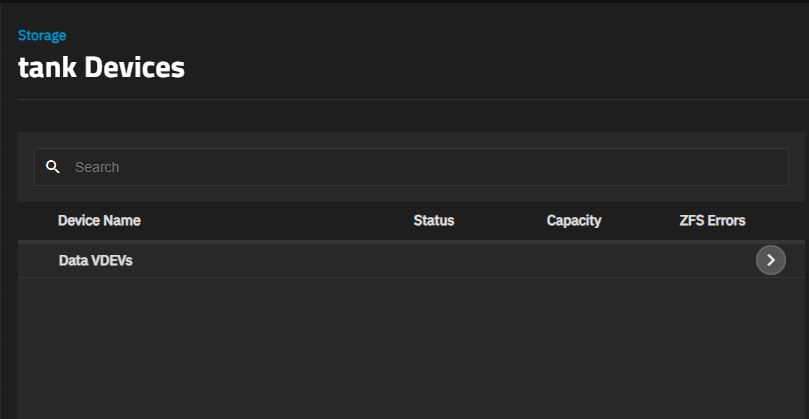809x419 pixels.
Task: Click the round chevron arrow icon
Action: (x=770, y=260)
